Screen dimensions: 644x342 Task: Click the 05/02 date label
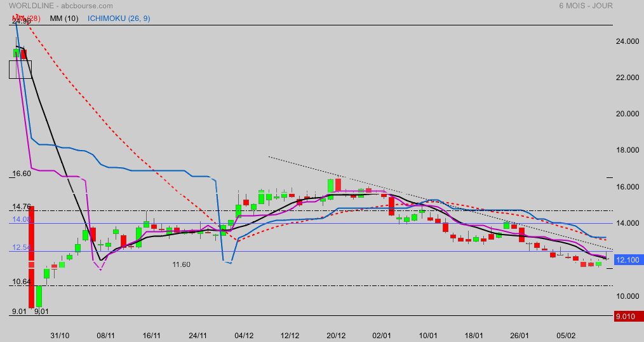pyautogui.click(x=566, y=336)
